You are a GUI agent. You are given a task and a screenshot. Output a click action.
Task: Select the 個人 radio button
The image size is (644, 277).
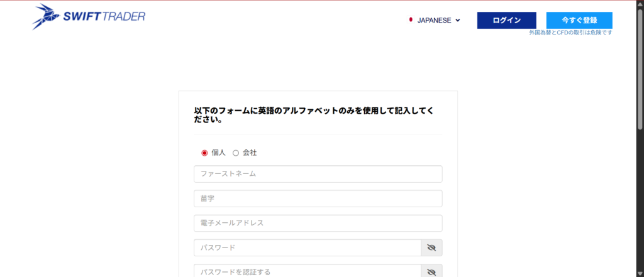click(x=204, y=153)
